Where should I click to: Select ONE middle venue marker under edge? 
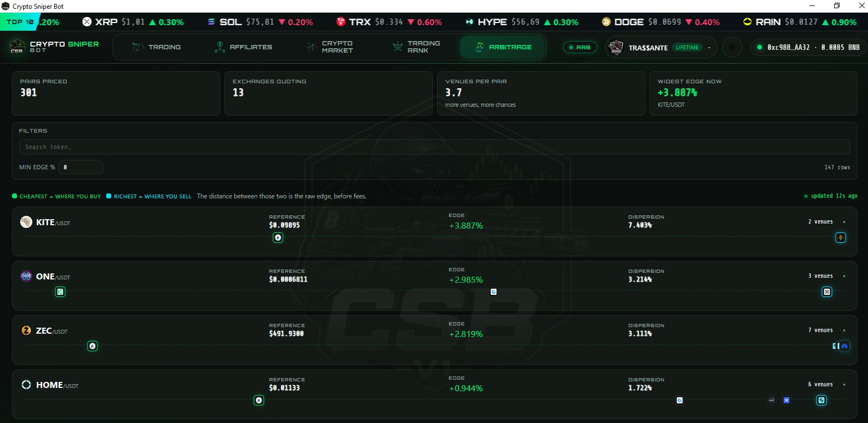coord(494,292)
